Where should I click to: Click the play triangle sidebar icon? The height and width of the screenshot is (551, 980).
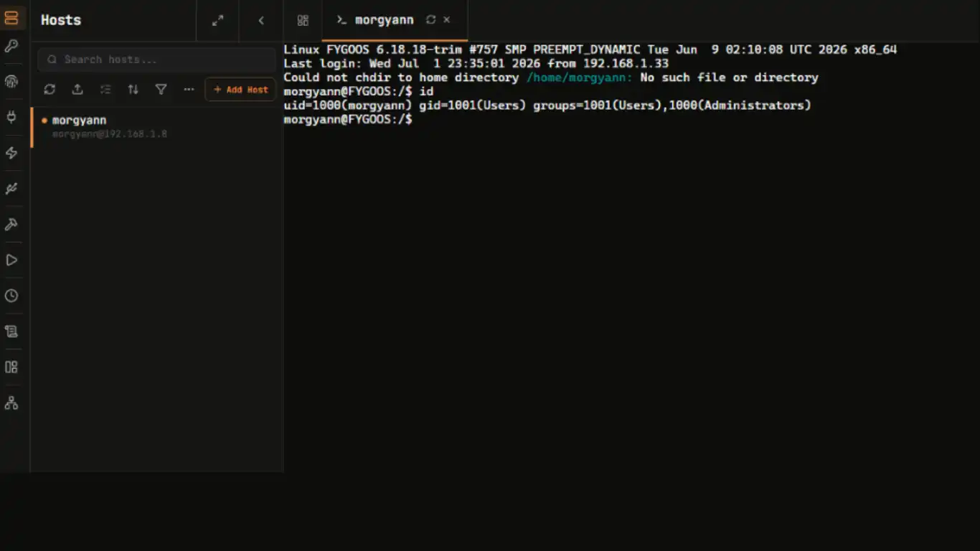pyautogui.click(x=11, y=260)
